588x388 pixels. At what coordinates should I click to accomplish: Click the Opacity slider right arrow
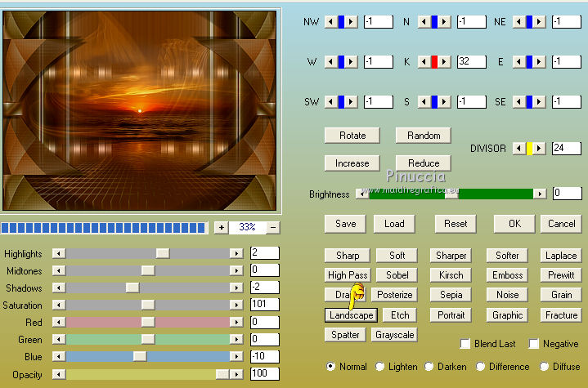pyautogui.click(x=236, y=374)
